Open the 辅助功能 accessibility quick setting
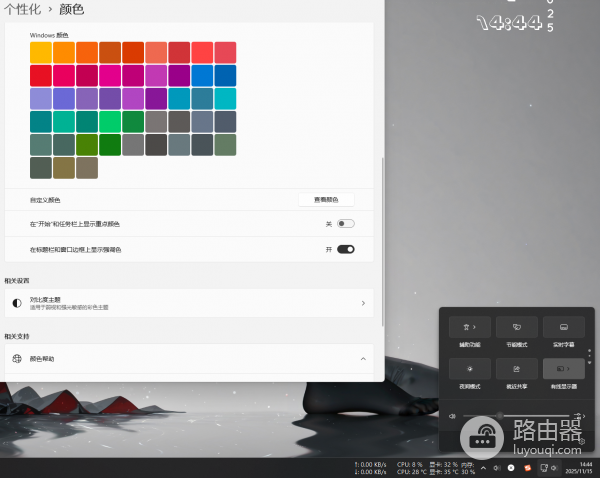 point(470,327)
